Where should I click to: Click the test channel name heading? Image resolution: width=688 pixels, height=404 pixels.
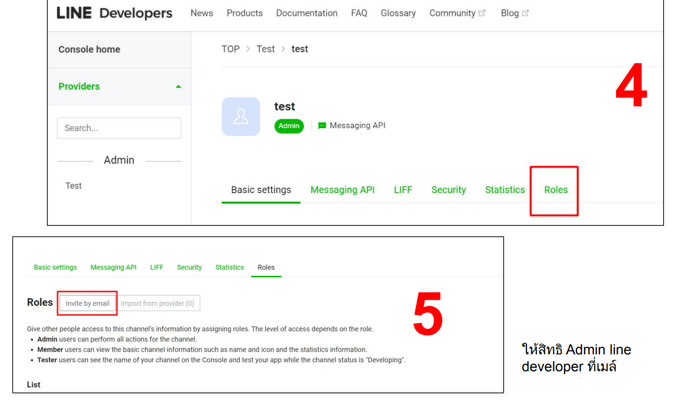pos(285,107)
